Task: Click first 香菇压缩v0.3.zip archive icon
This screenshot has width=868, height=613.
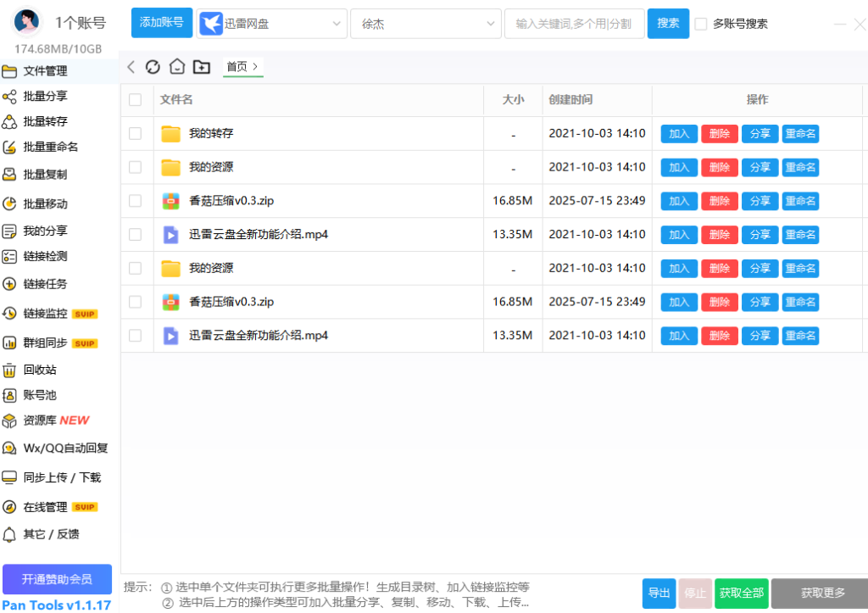Action: (x=170, y=201)
